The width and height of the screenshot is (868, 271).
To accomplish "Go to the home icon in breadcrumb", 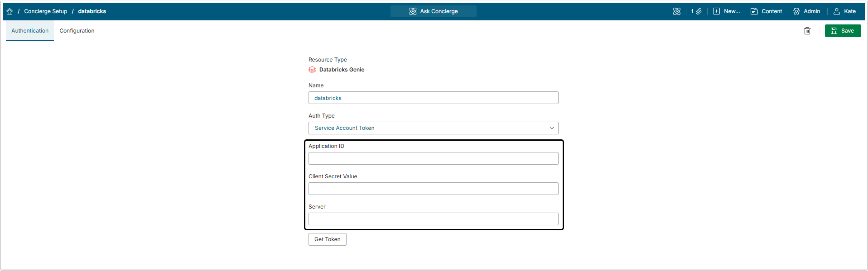I will pyautogui.click(x=10, y=11).
